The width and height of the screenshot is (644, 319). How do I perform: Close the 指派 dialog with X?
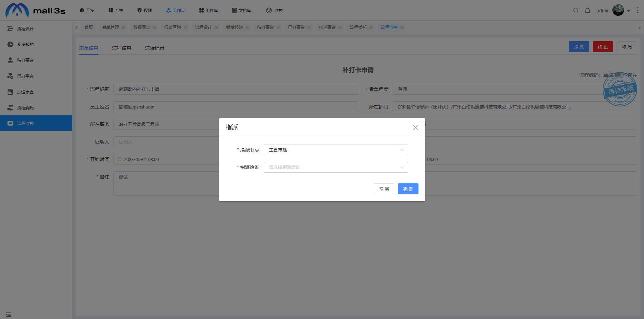point(415,128)
